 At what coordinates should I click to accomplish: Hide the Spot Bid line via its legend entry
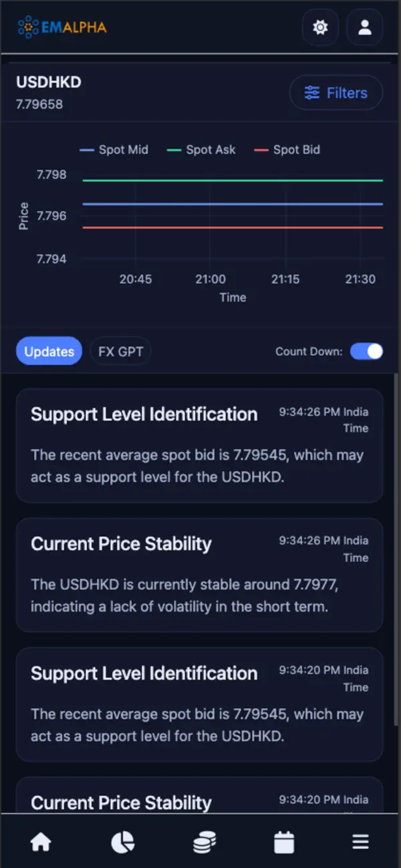(x=287, y=150)
